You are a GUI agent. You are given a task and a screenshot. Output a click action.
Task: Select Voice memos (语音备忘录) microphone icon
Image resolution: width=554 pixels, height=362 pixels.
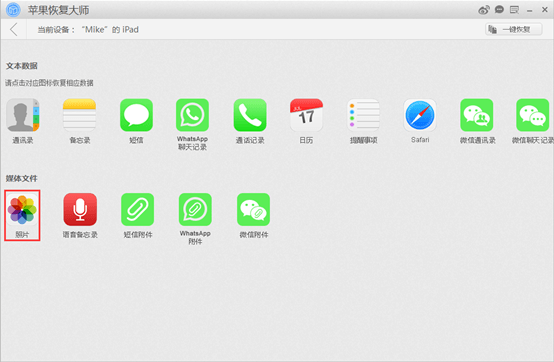click(80, 210)
